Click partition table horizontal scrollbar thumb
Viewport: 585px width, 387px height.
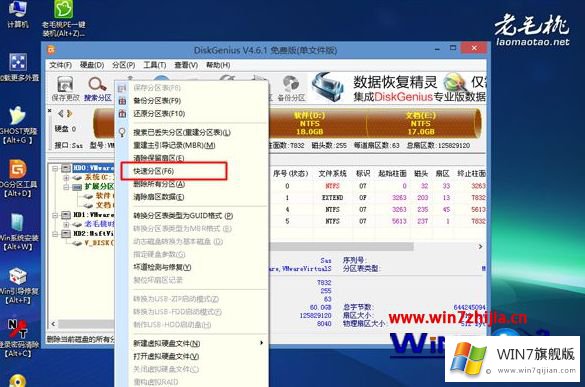click(341, 247)
